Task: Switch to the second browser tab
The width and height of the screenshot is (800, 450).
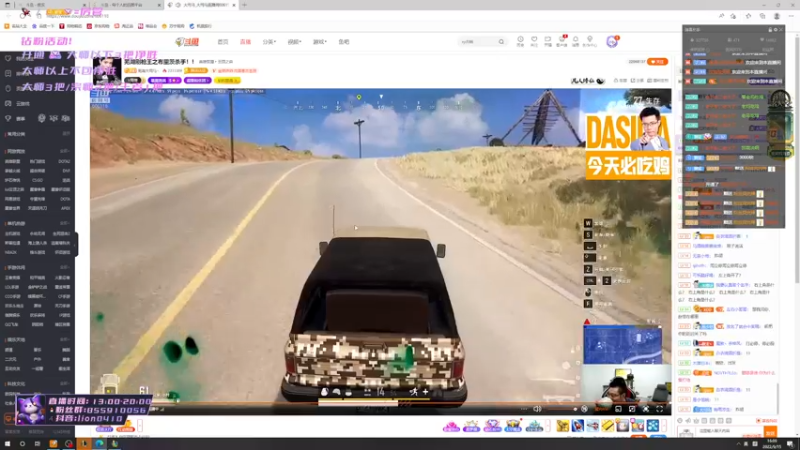Action: [128, 5]
